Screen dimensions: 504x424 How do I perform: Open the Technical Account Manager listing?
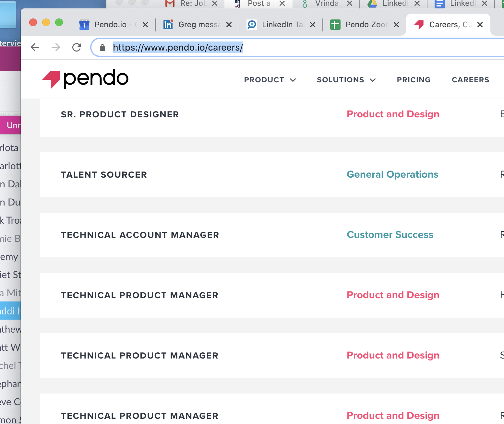click(x=140, y=235)
